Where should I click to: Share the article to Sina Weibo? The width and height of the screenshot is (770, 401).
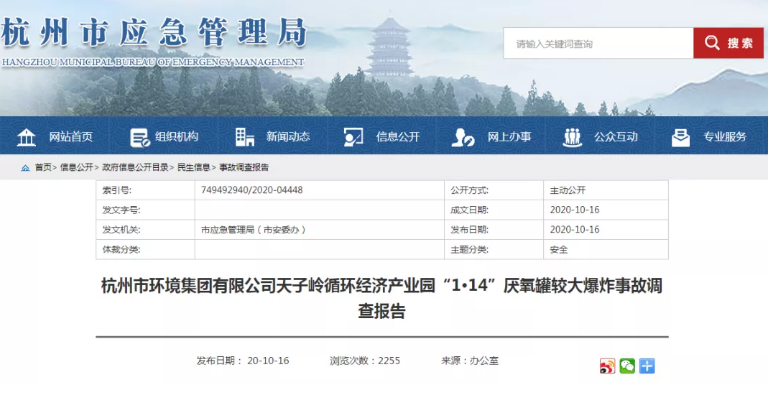(607, 366)
